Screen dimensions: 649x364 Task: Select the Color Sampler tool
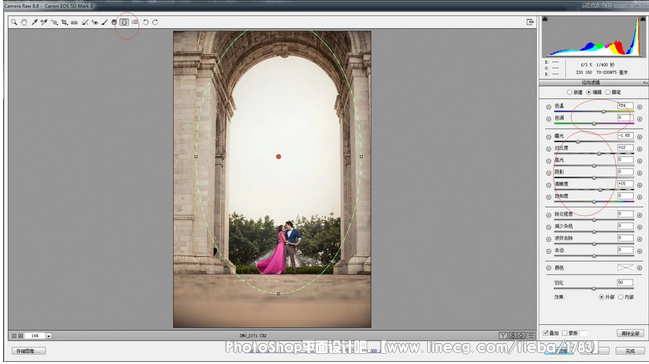coord(43,22)
